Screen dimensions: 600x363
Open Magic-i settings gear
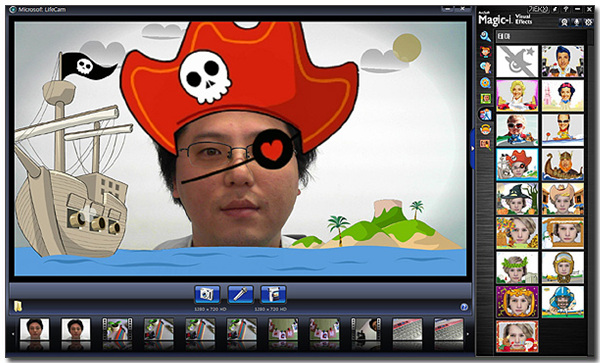pyautogui.click(x=589, y=22)
